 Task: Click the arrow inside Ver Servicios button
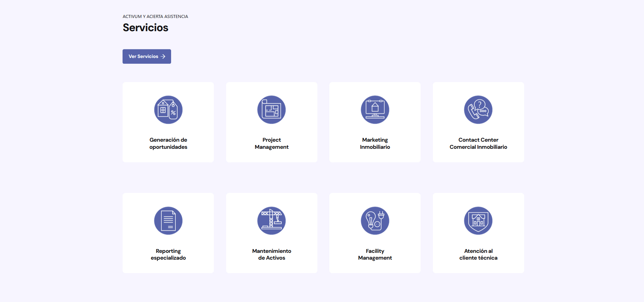(x=163, y=57)
